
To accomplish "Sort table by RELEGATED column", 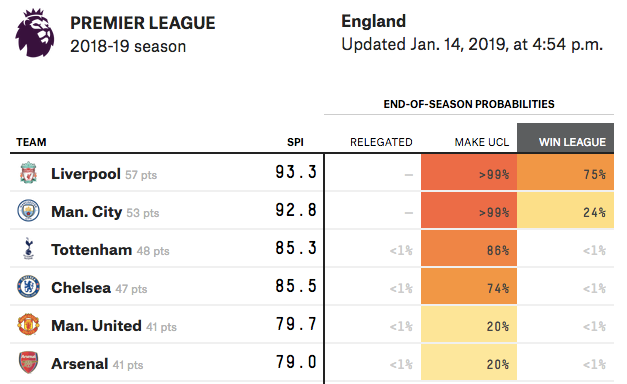I will click(381, 142).
